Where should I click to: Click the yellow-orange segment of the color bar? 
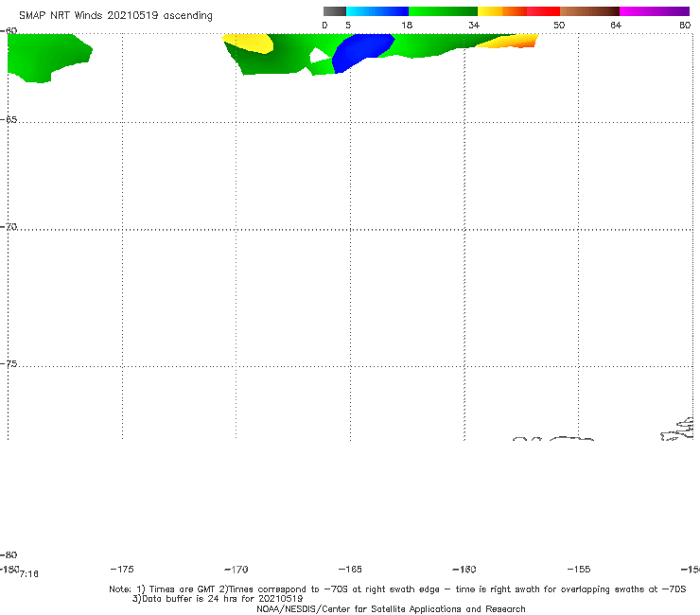[501, 11]
